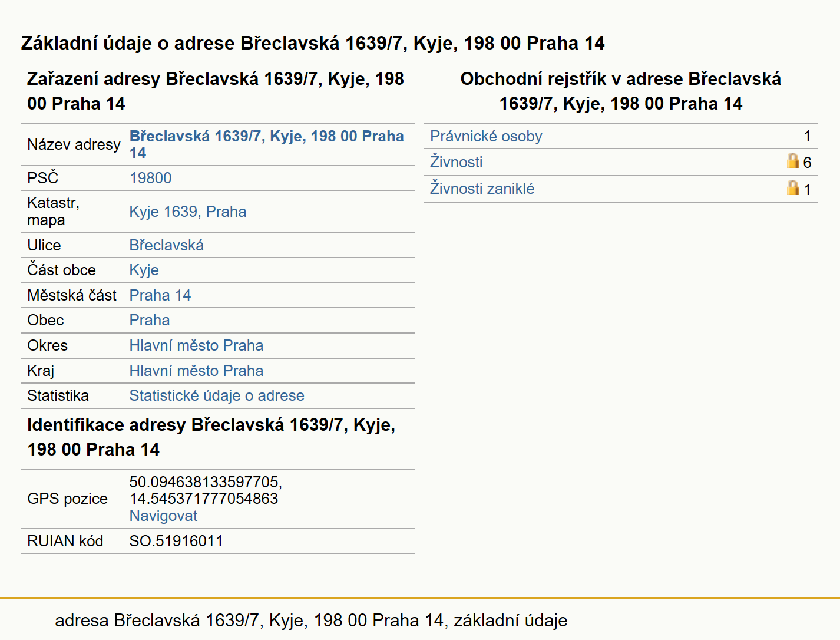
Task: Click the lock icon next to Živnosti zaniklé
Action: pos(793,188)
